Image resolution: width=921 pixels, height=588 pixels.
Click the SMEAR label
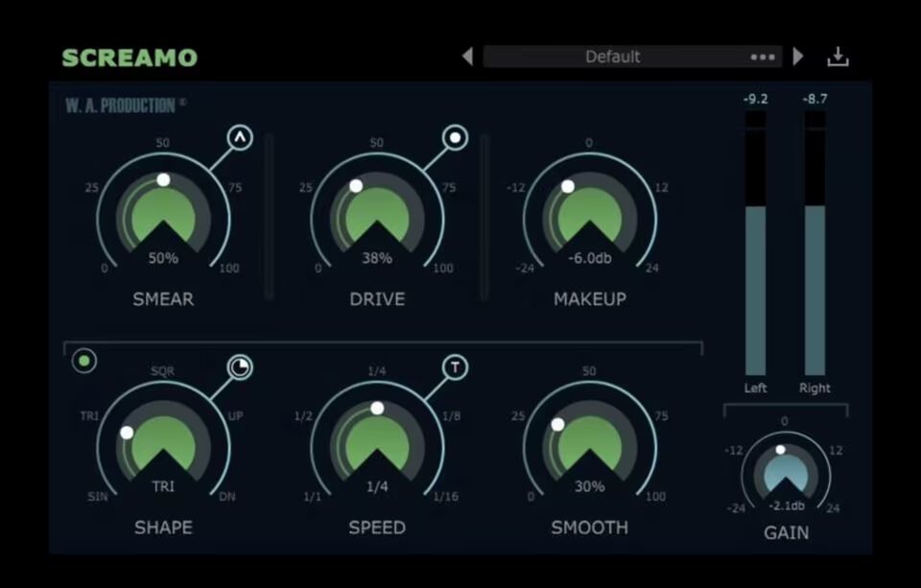163,299
